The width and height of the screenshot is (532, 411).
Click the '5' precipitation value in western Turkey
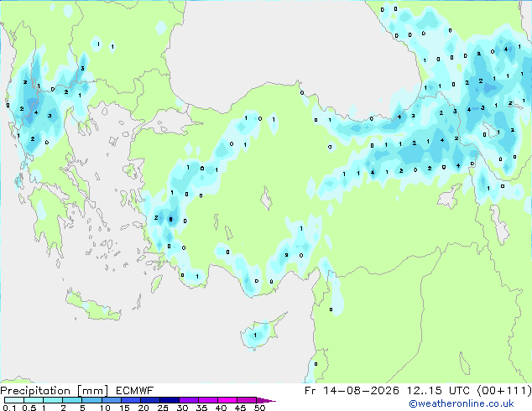[x=170, y=220]
